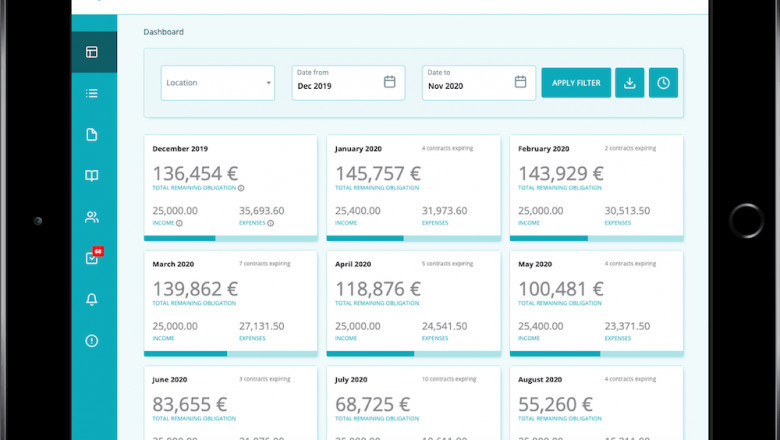The image size is (780, 440).
Task: Open the dashboard layout icon in sidebar
Action: click(x=92, y=52)
